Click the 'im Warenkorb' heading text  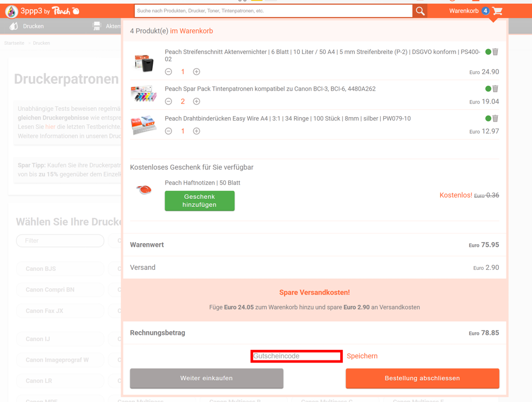click(x=192, y=31)
